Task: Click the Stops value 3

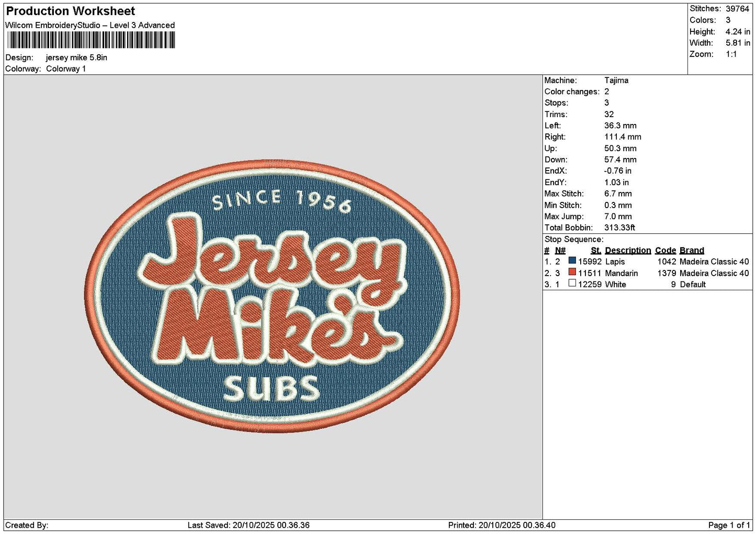Action: pos(607,103)
